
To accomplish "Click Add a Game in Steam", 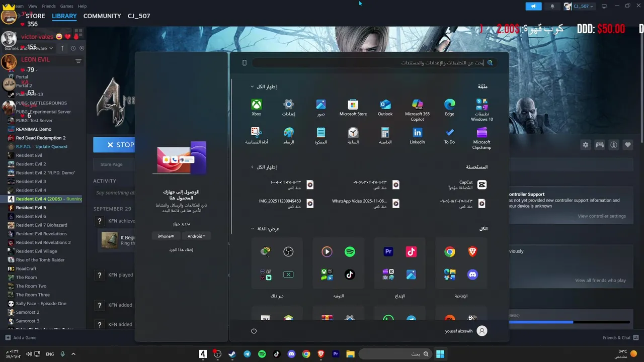I will click(21, 338).
